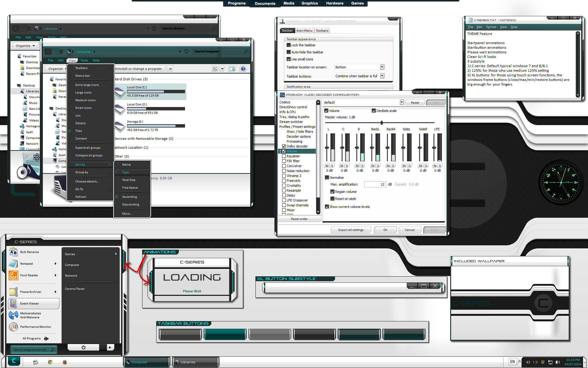Click Export all settings button
This screenshot has width=588, height=368.
351,230
